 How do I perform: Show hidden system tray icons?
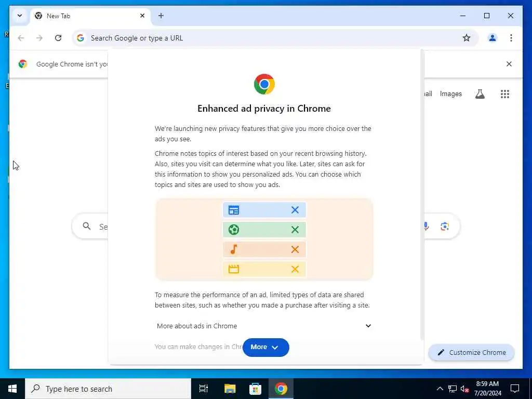coord(440,389)
